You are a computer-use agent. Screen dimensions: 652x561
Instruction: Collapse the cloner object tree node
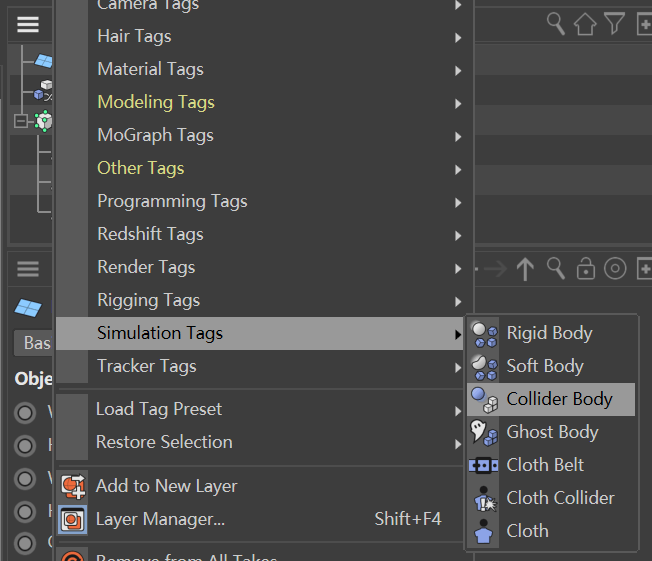click(x=20, y=121)
